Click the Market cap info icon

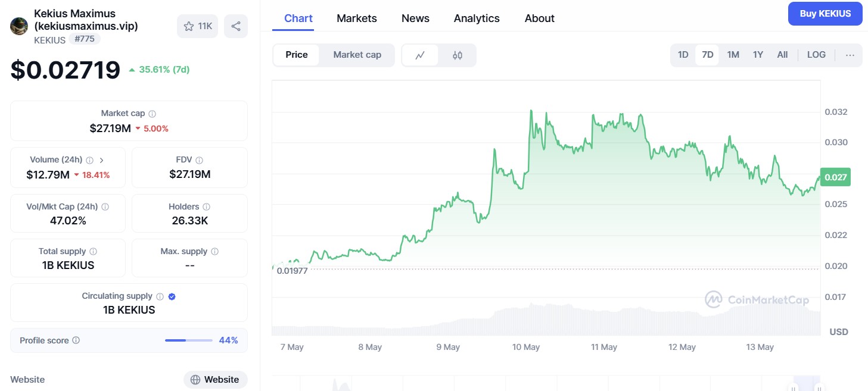pyautogui.click(x=153, y=114)
